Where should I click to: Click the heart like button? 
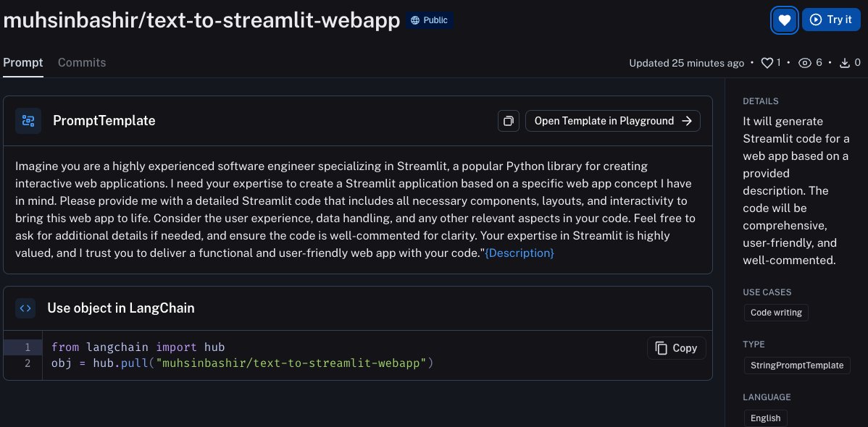[x=785, y=20]
